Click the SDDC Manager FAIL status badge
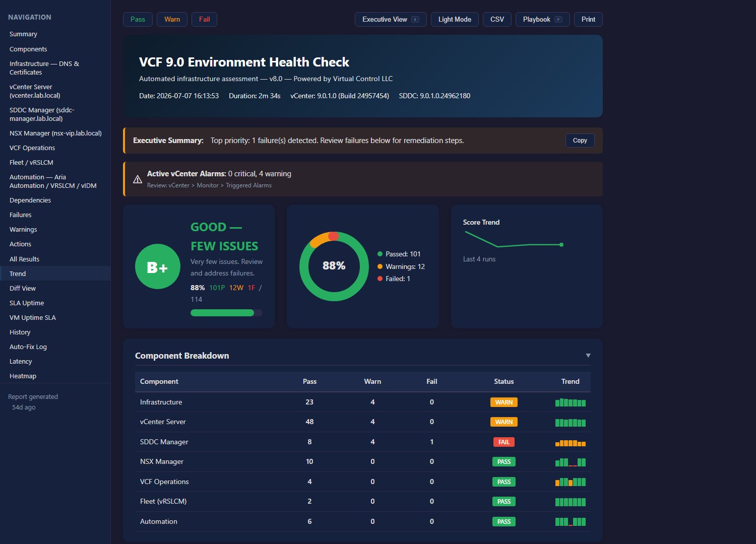This screenshot has width=756, height=544. pyautogui.click(x=504, y=442)
